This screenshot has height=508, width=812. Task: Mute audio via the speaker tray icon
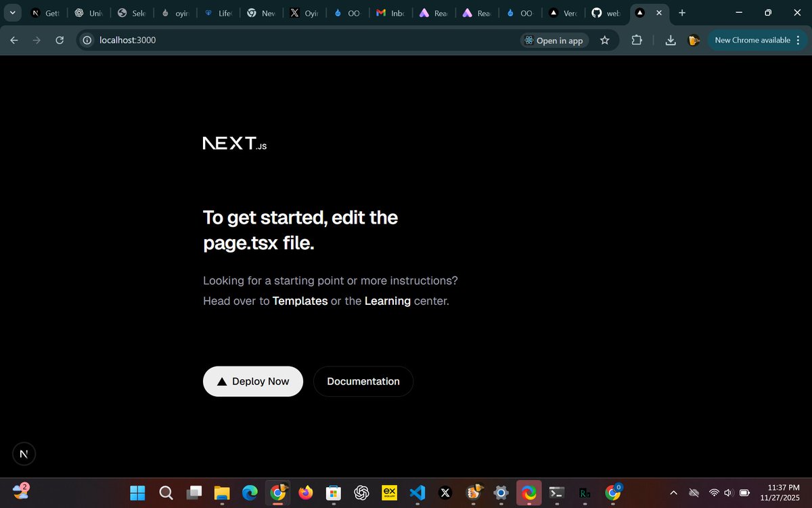[728, 492]
